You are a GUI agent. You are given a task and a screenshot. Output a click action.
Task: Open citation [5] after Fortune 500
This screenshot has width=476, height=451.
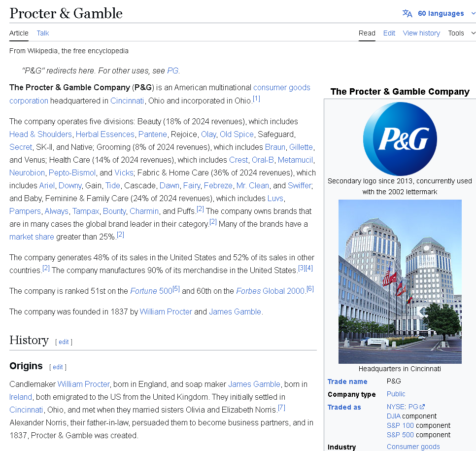pos(176,288)
